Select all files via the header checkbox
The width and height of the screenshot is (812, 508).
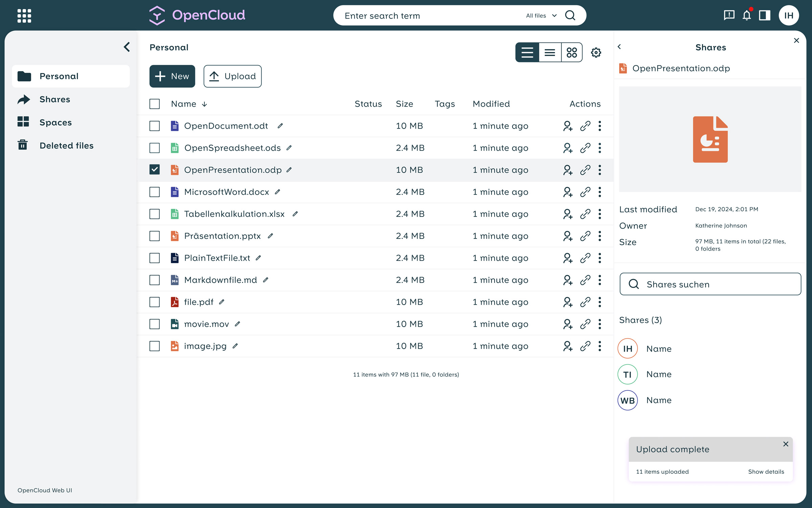pos(154,104)
